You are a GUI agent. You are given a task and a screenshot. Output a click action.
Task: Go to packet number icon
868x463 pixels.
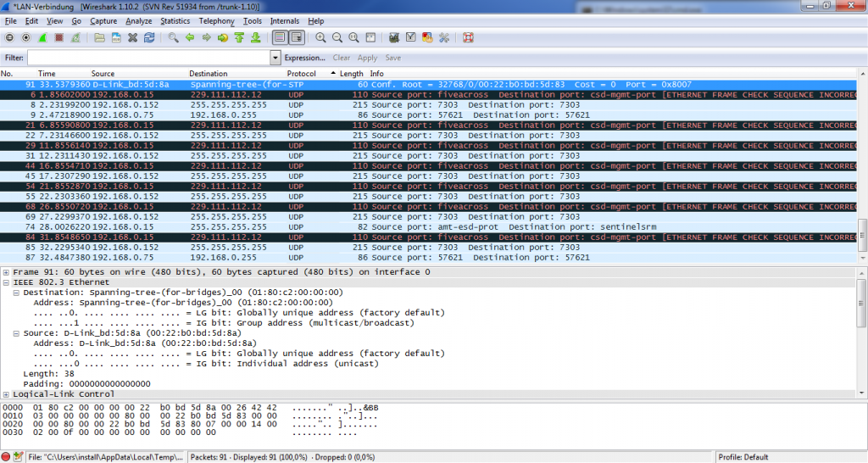click(x=223, y=37)
